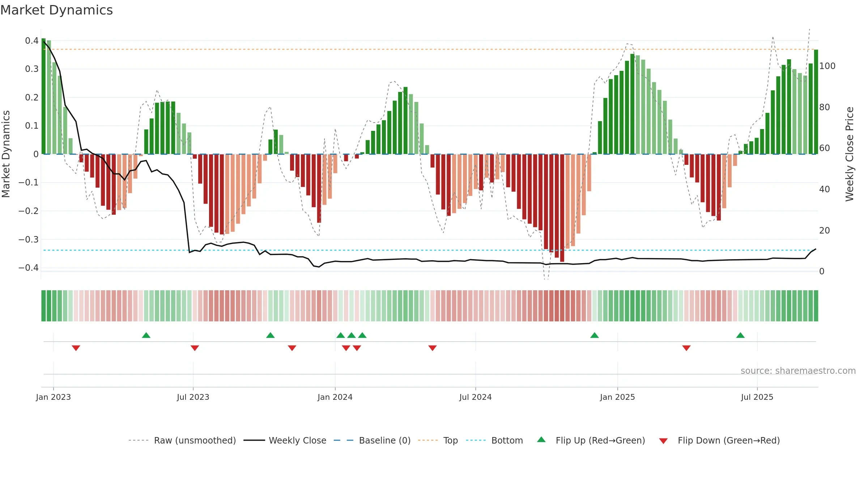Toggle the Raw (unsmoothed) legend entry
The image size is (868, 488).
pyautogui.click(x=182, y=440)
